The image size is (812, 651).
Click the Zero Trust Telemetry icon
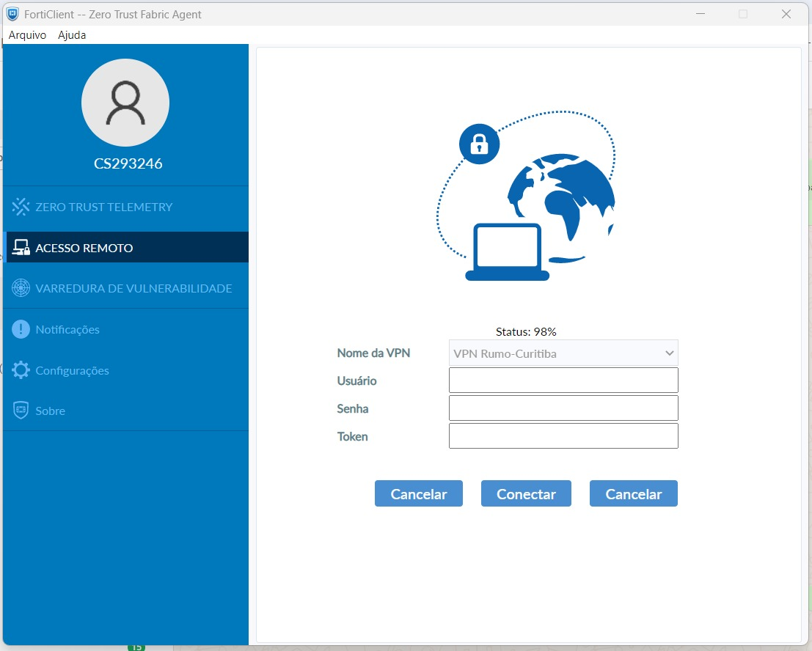pyautogui.click(x=21, y=207)
